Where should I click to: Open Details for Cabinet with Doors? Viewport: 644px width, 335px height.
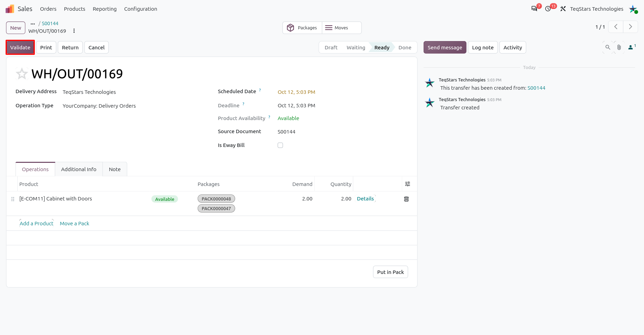click(x=365, y=199)
